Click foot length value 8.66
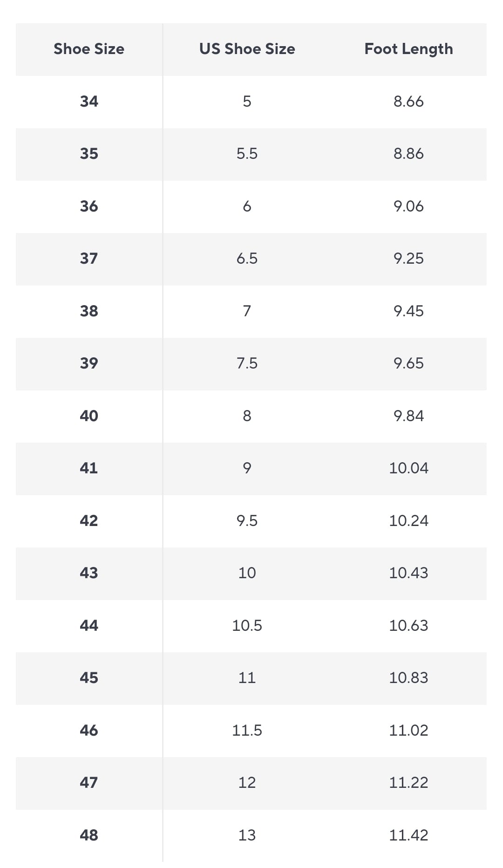 point(408,101)
